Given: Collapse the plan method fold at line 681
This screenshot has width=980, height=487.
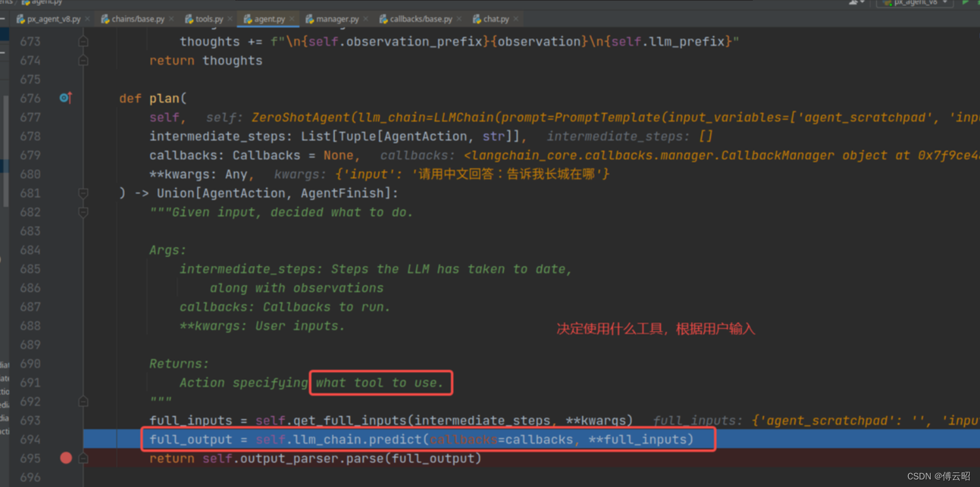Looking at the screenshot, I should 83,193.
